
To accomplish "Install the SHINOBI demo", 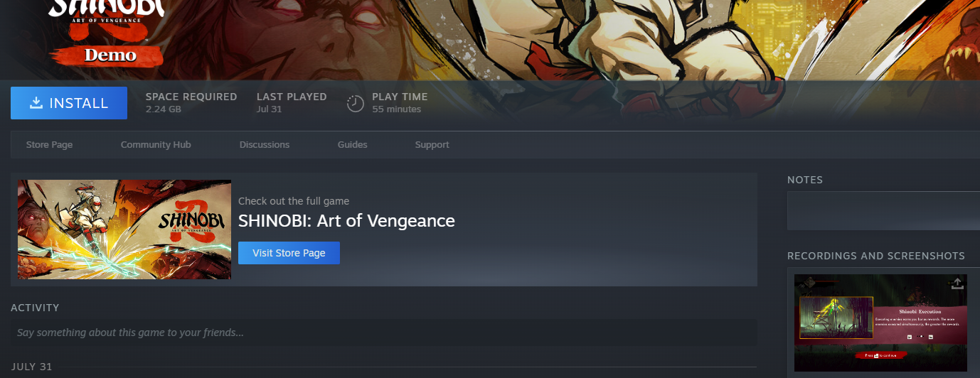I will click(x=69, y=103).
